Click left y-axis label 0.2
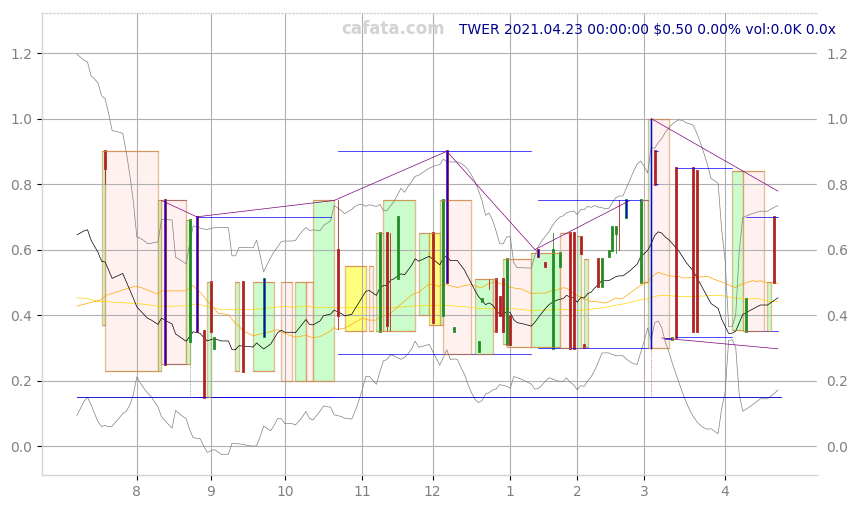Viewport: 858px width, 509px height. coord(21,381)
